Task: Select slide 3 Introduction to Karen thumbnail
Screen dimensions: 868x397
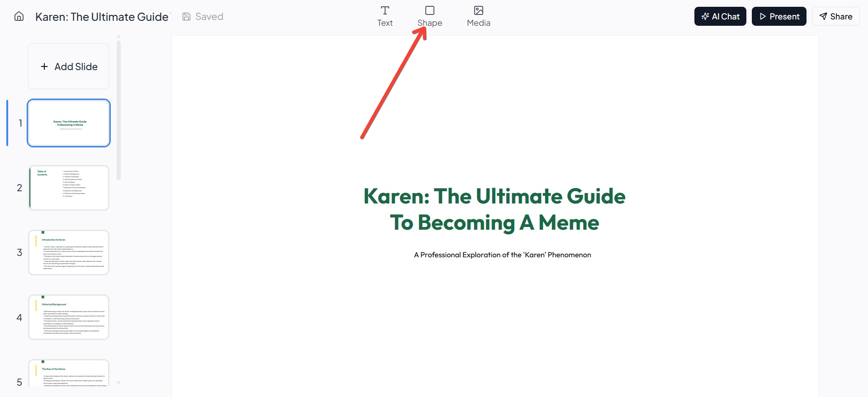Action: coord(69,252)
